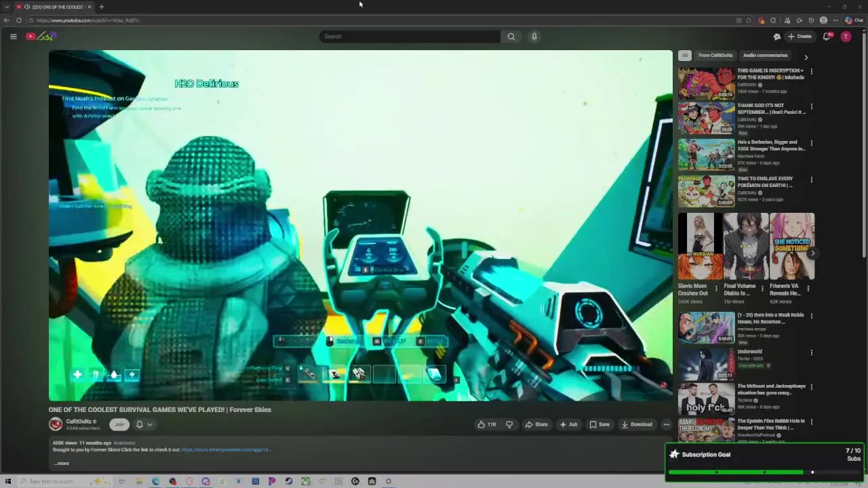The image size is (868, 488).
Task: Open options menu for Slavic Mom short
Action: pos(716,288)
